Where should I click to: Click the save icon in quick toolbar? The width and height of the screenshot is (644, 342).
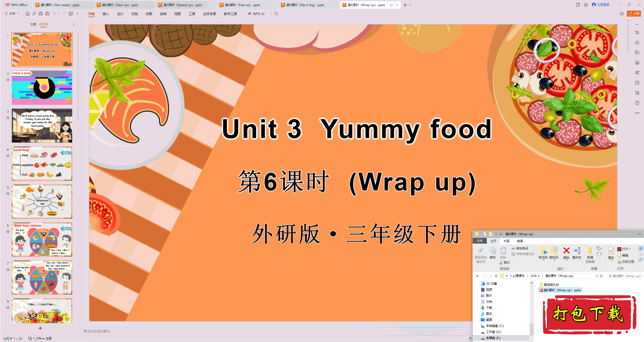(x=28, y=14)
